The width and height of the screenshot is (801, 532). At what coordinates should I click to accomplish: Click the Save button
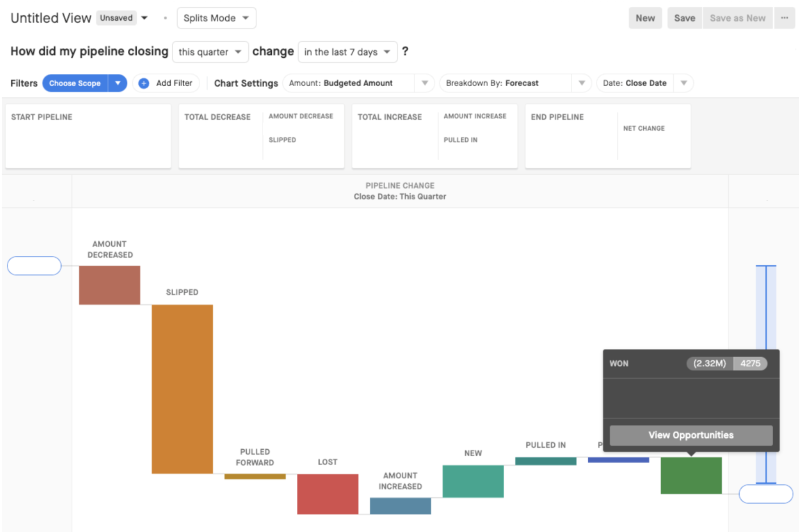(684, 18)
